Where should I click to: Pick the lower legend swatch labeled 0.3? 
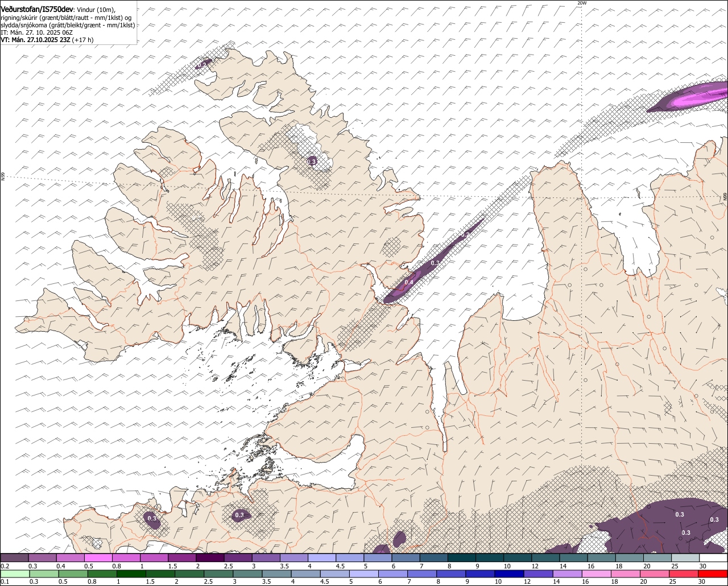click(44, 574)
